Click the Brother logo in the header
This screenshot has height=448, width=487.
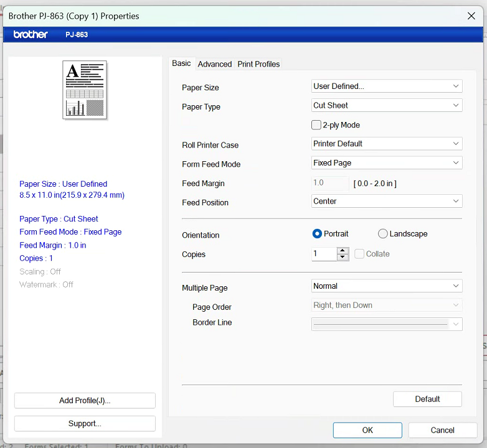tap(31, 34)
